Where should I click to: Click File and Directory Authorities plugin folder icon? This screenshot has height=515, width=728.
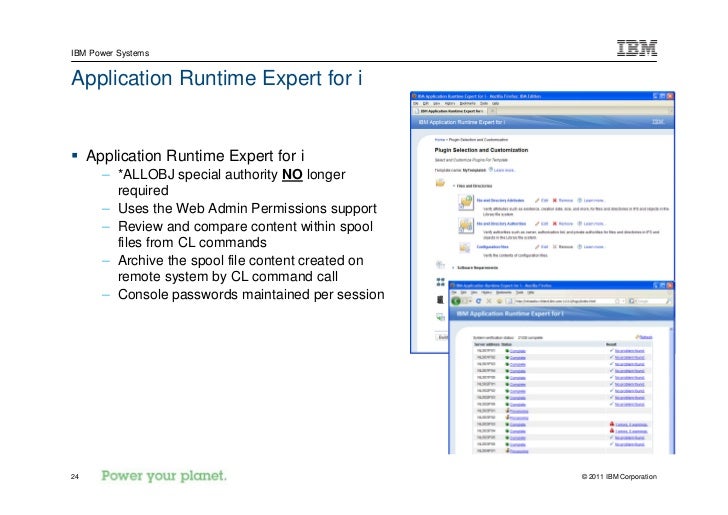click(x=466, y=226)
